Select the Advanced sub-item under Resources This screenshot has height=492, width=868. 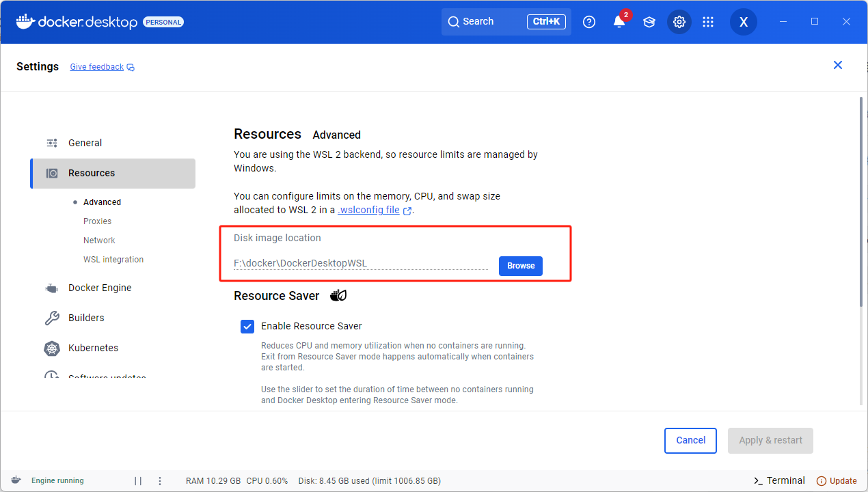102,202
